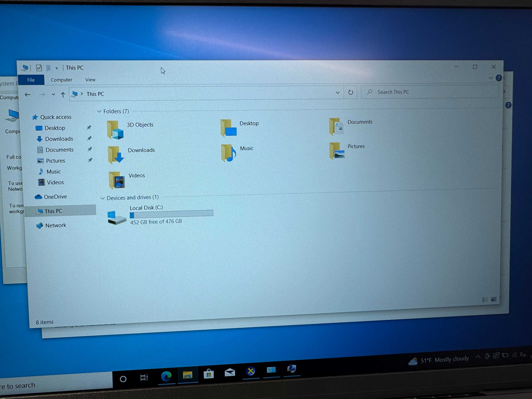Screen dimensions: 532x399
Task: Open the File menu tab
Action: coord(31,80)
